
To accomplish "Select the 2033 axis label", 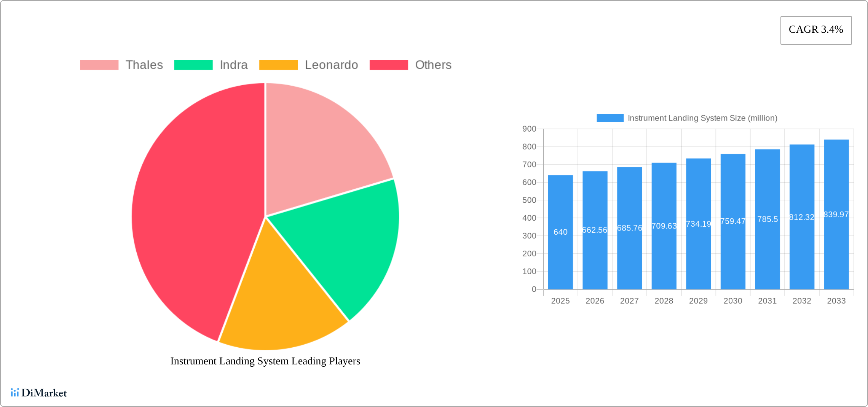I will [836, 300].
